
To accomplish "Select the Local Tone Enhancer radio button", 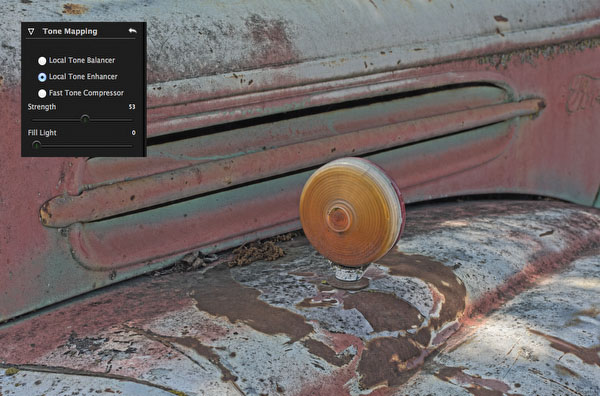I will coord(42,77).
